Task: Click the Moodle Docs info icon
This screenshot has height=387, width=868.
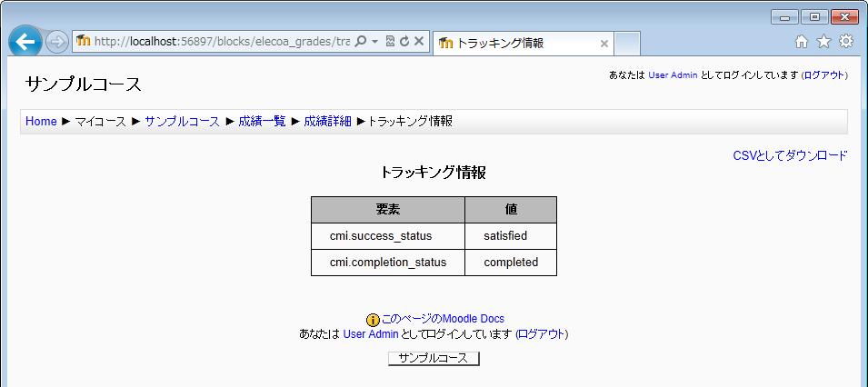Action: coord(373,320)
